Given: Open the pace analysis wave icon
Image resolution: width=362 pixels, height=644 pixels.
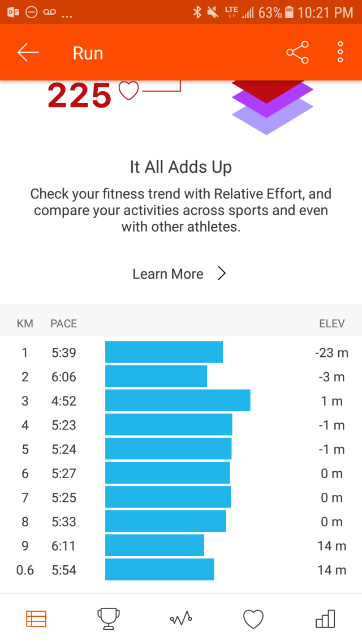Looking at the screenshot, I should coord(181,619).
